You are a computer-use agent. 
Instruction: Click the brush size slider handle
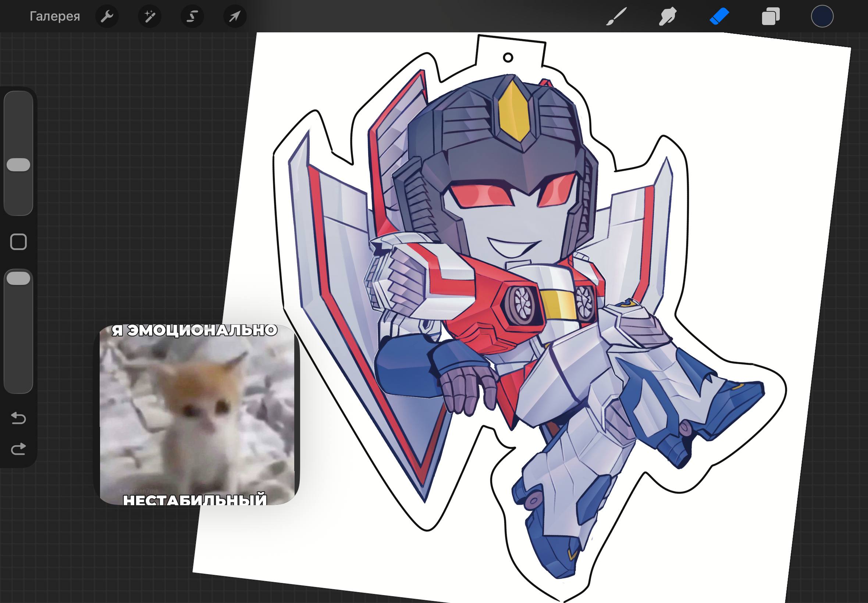[x=18, y=165]
